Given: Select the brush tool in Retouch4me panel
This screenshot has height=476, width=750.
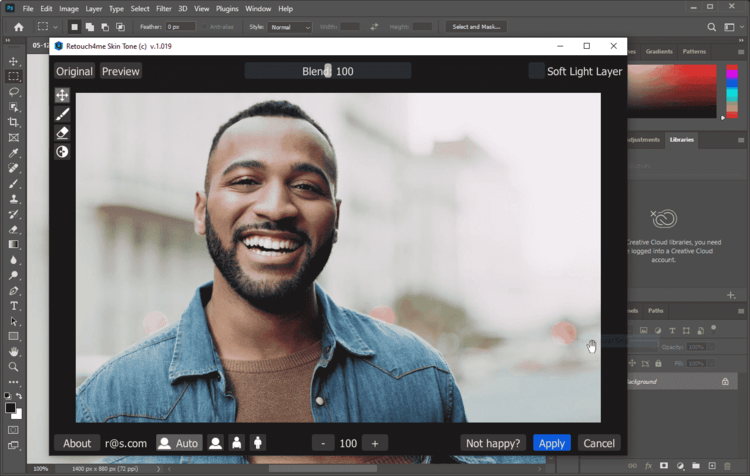Looking at the screenshot, I should [62, 114].
